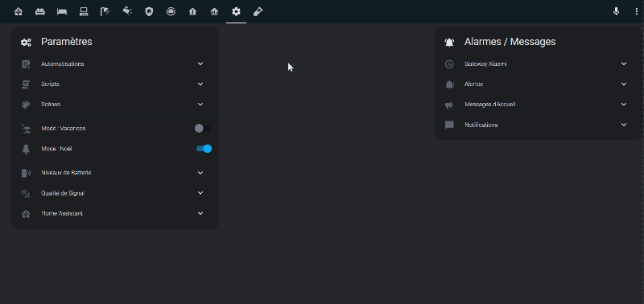Disable the Mode : Noël switch
Screen dimensions: 644x304
pyautogui.click(x=204, y=149)
